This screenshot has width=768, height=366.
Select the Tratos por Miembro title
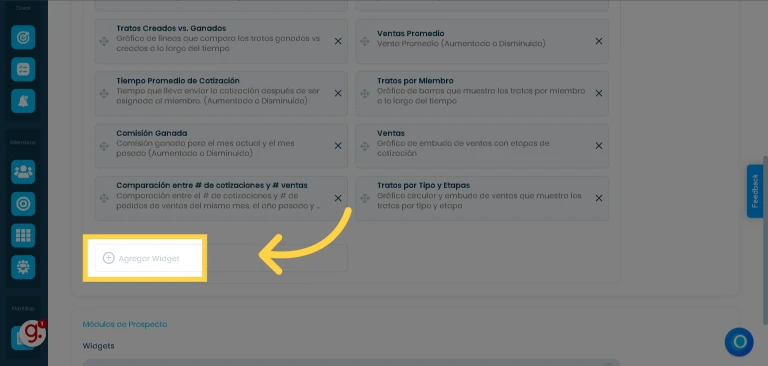(x=415, y=80)
